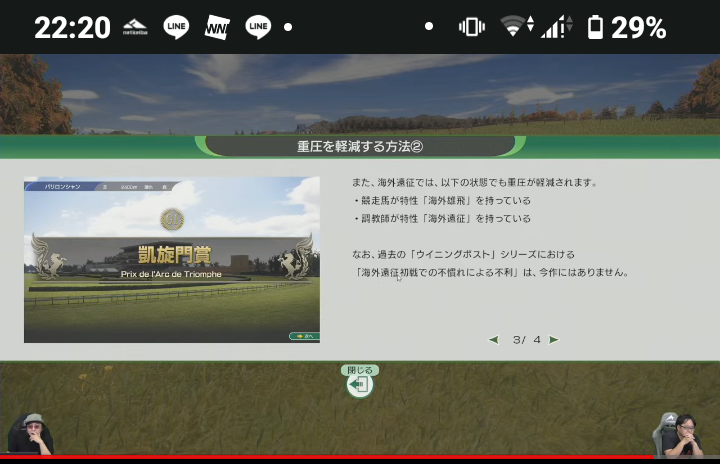Click Prix de l'Arc de Triomphe subtitle
Screen dimensions: 720x464
point(171,274)
